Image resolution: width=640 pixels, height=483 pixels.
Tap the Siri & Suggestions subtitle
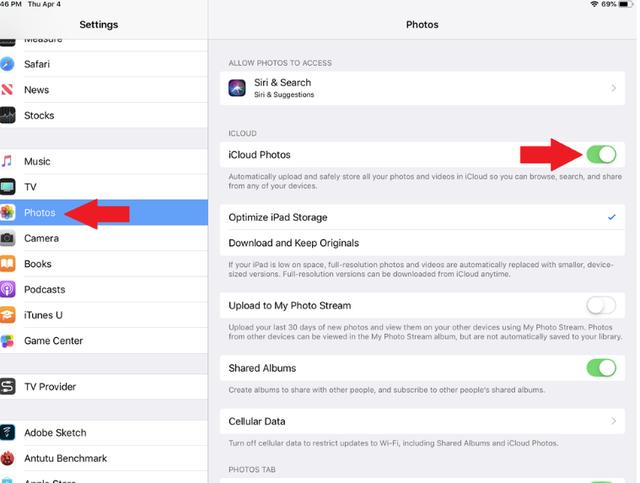284,95
